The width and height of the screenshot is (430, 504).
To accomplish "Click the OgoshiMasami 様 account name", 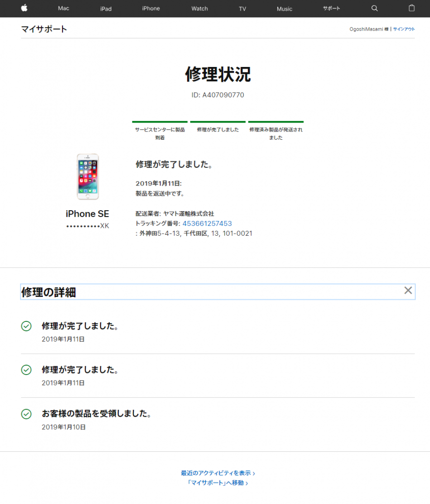I will click(369, 29).
